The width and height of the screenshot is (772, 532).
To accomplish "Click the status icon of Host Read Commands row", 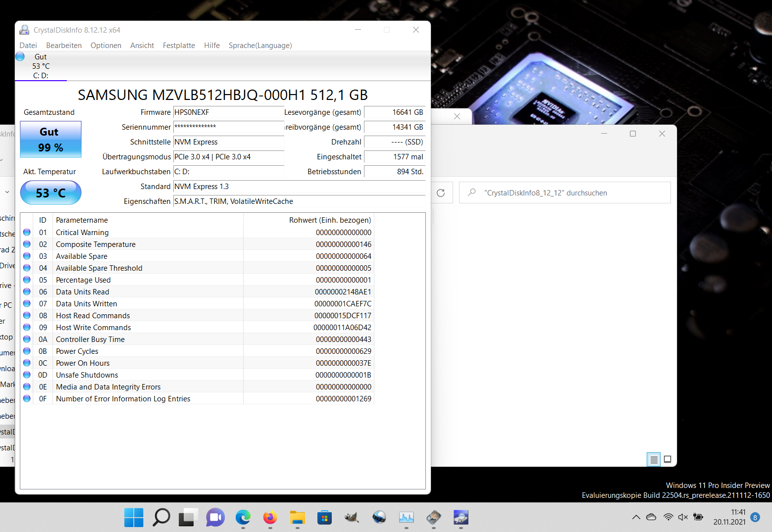I will point(27,315).
